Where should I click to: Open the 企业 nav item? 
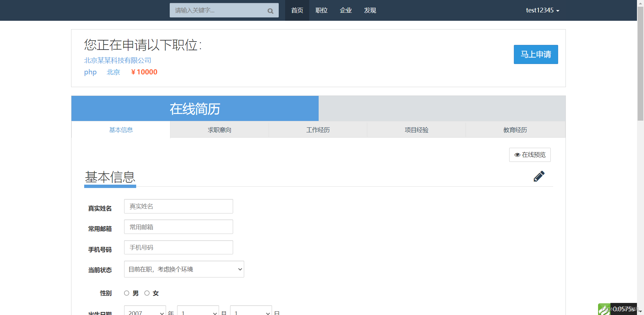346,10
